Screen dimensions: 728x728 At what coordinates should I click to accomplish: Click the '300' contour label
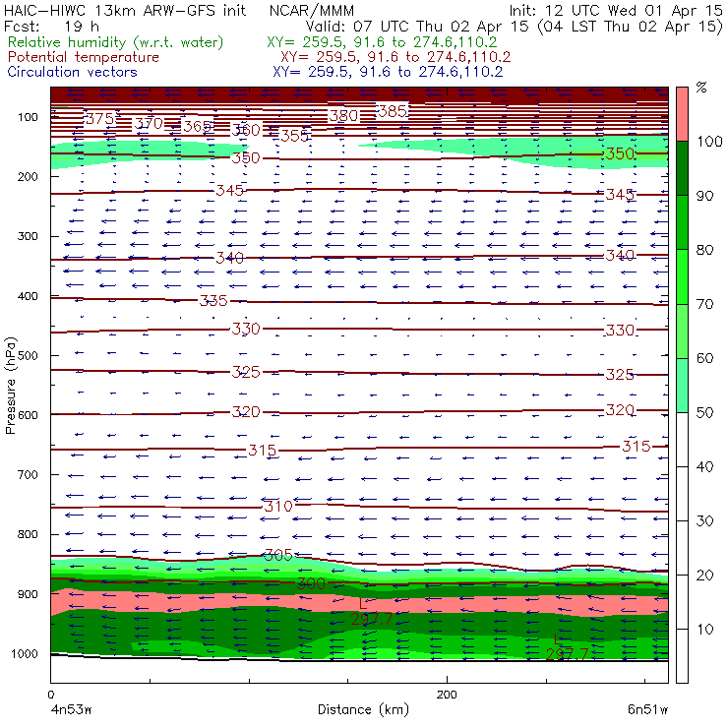click(311, 583)
